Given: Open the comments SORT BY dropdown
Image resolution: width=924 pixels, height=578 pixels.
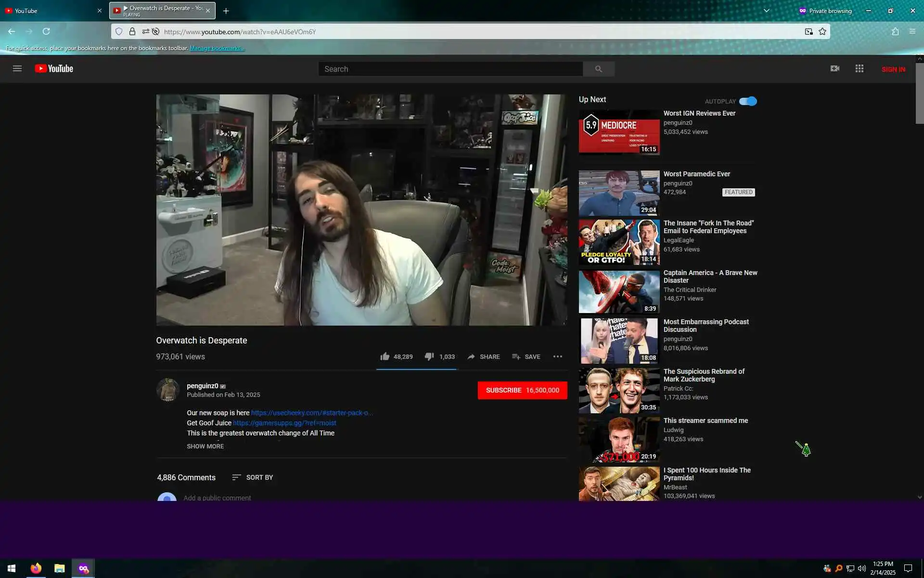Looking at the screenshot, I should point(253,477).
